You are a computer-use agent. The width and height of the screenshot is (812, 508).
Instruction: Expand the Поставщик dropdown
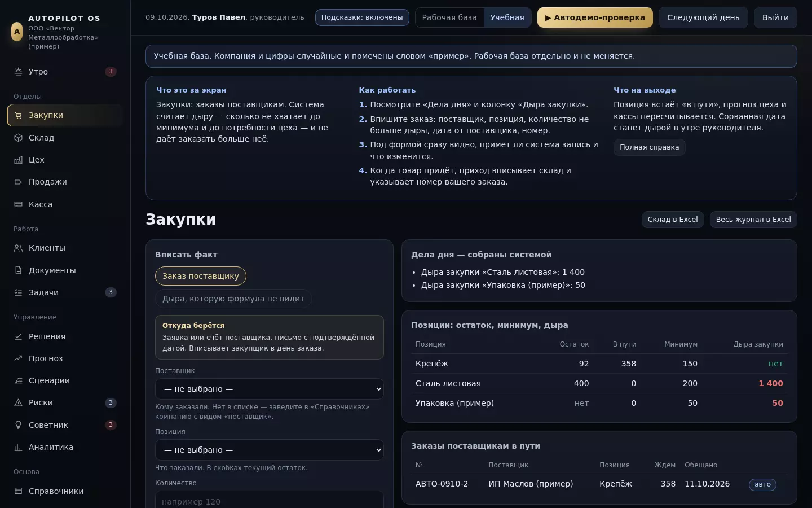(x=270, y=389)
